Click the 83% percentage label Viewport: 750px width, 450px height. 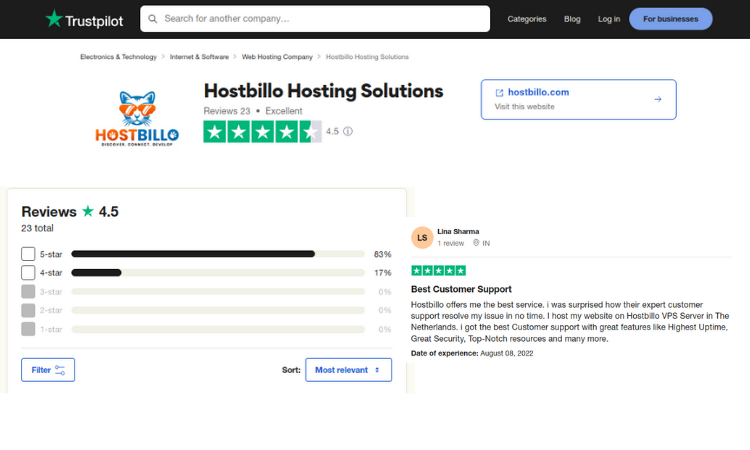point(383,254)
